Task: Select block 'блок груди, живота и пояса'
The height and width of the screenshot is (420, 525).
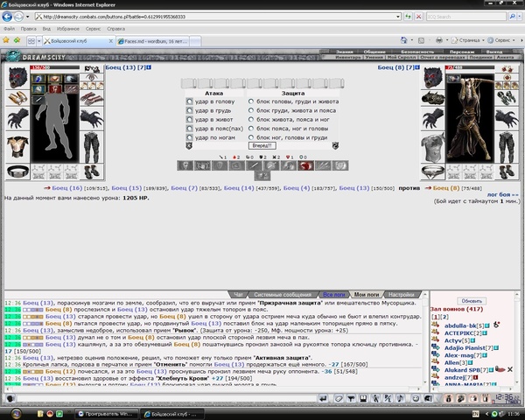Action: pyautogui.click(x=251, y=110)
